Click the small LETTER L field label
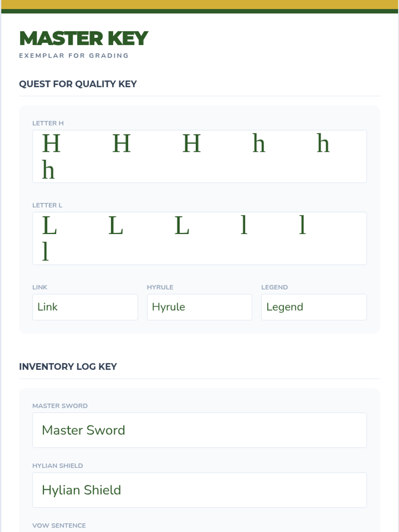Screen dimensions: 399x532 coord(47,205)
